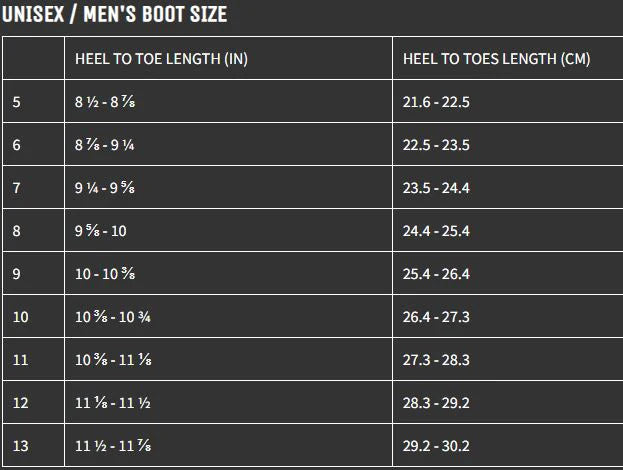Click the 23.5 - 24.4 cm cell

436,188
